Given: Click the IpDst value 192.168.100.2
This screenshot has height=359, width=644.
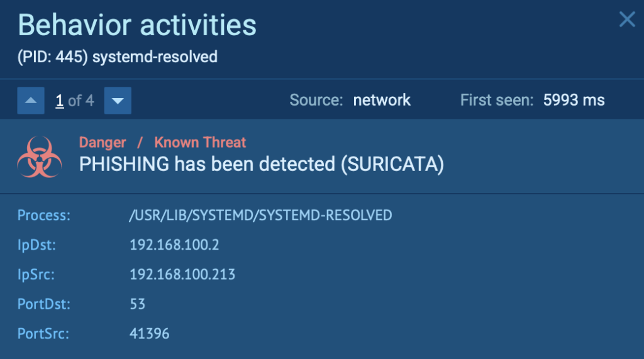Looking at the screenshot, I should (174, 245).
